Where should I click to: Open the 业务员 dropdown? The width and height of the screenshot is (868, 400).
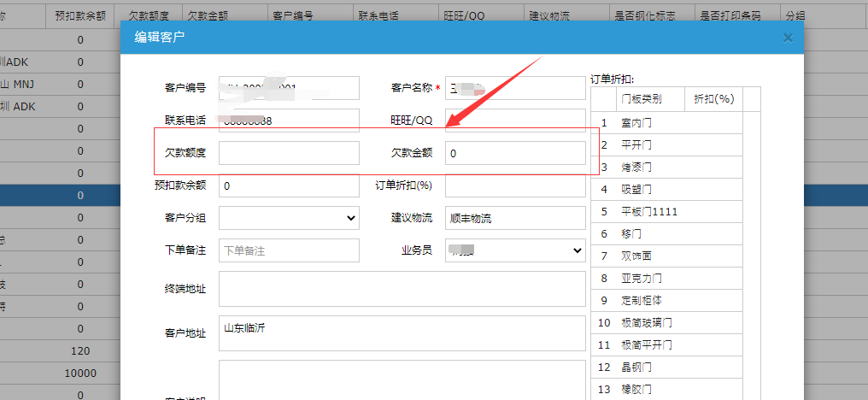(x=515, y=250)
